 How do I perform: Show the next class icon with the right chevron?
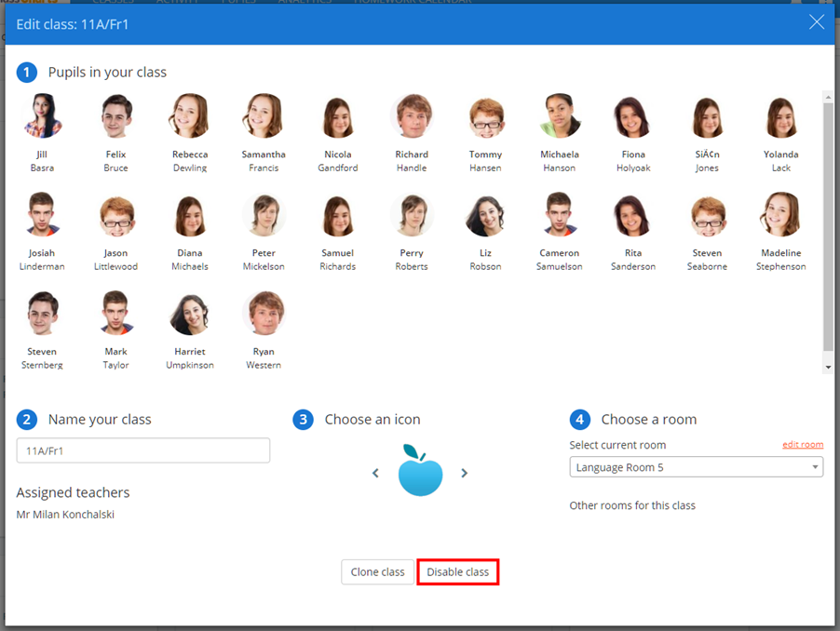coord(464,473)
